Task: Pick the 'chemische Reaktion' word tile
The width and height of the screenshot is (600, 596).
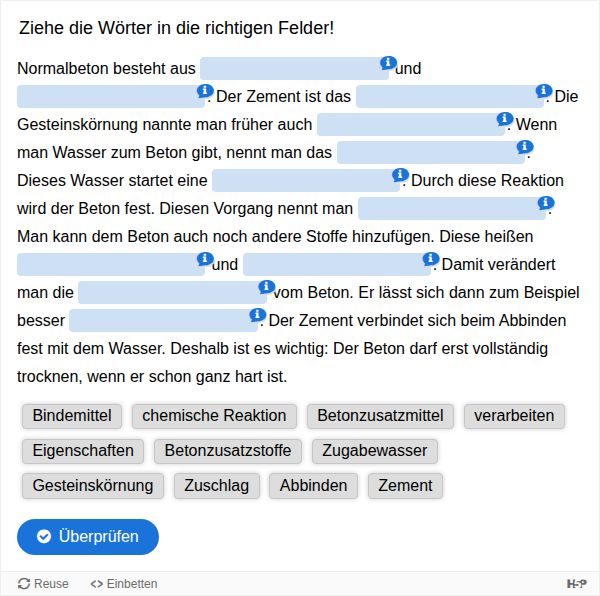Action: tap(214, 416)
